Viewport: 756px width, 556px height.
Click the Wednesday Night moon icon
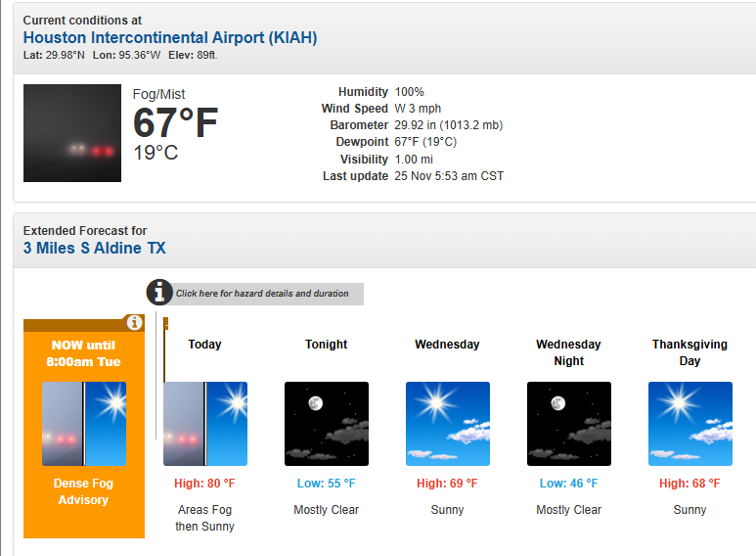[569, 424]
